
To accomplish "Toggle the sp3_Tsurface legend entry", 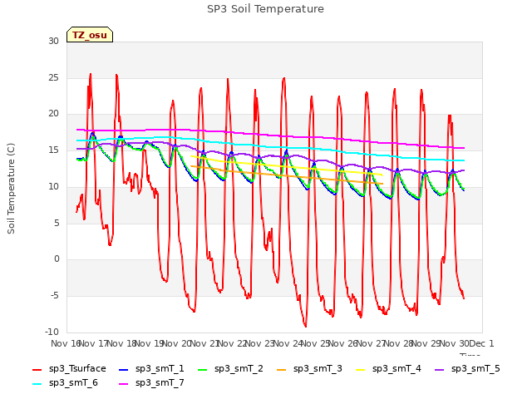I will point(69,369).
